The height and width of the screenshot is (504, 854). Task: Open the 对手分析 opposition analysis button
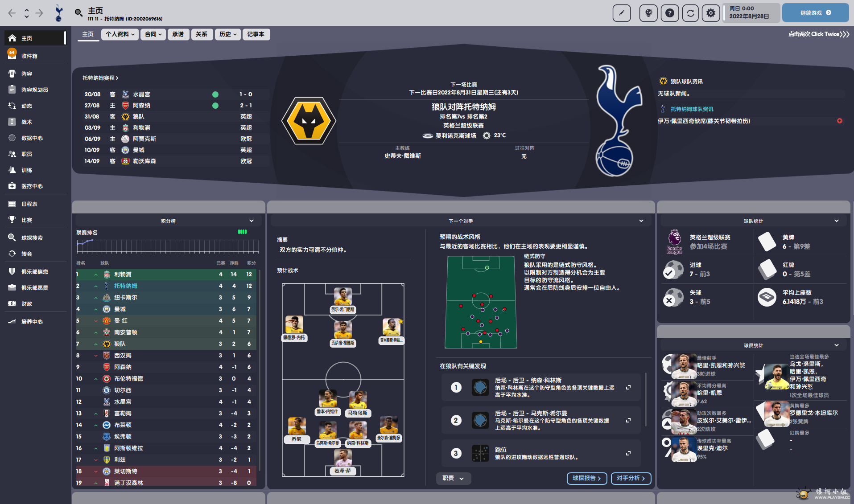coord(631,478)
